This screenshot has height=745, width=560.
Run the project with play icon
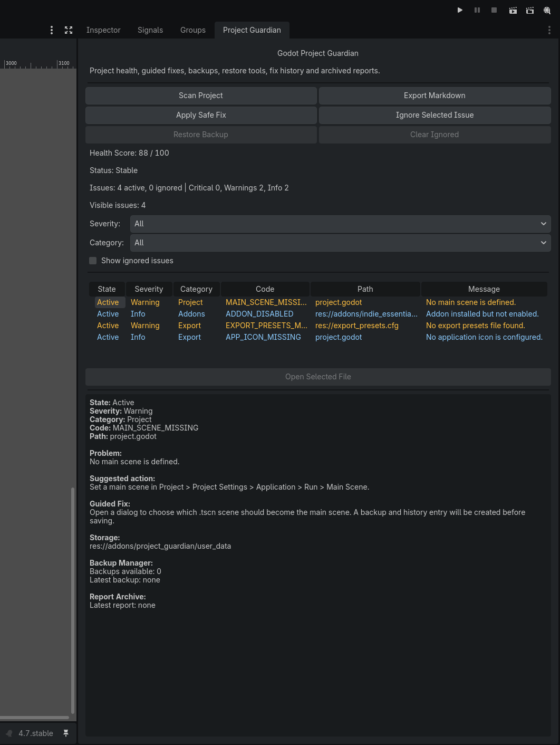click(460, 10)
